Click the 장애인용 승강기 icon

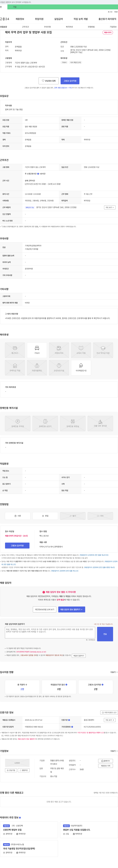point(45,423)
